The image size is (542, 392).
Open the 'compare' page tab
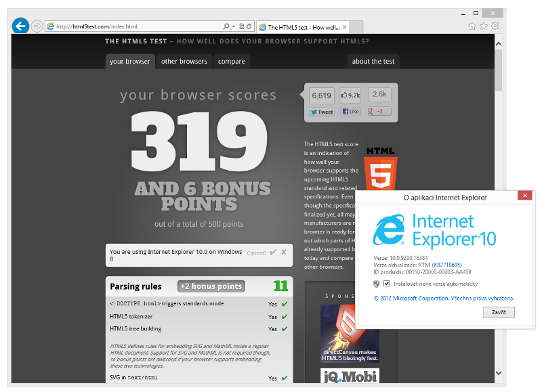pos(232,62)
